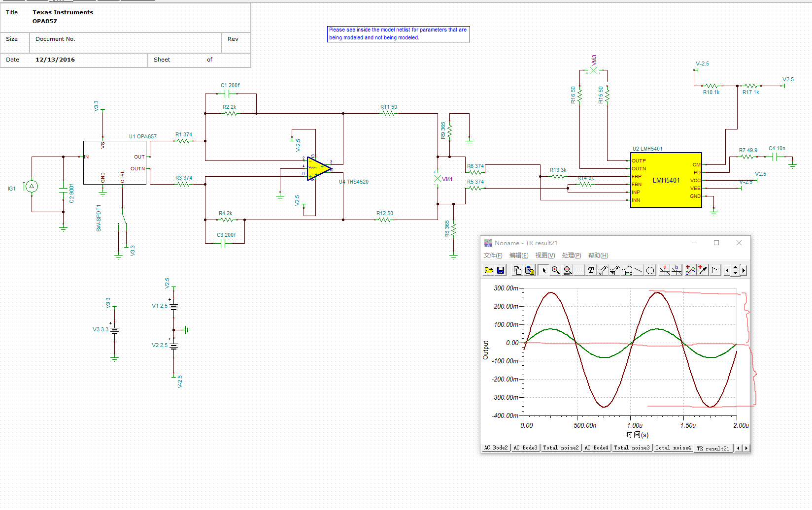Select the draw line tool

coord(639,270)
